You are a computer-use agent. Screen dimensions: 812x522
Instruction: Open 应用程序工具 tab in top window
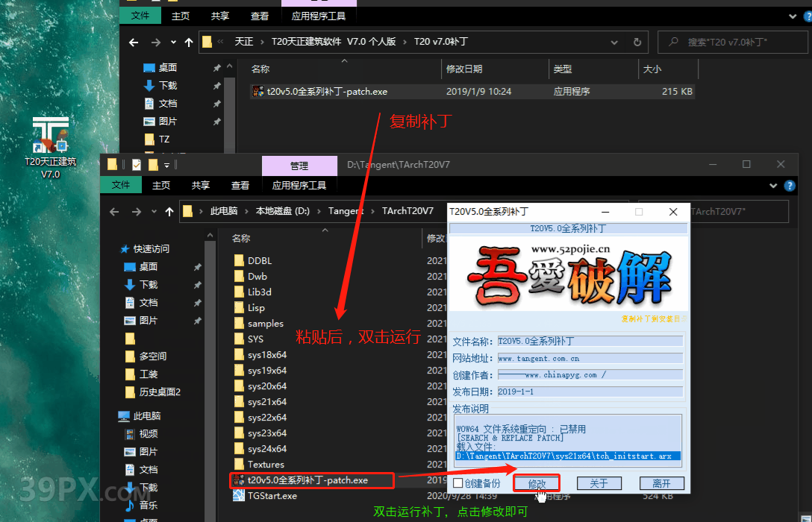tap(319, 16)
